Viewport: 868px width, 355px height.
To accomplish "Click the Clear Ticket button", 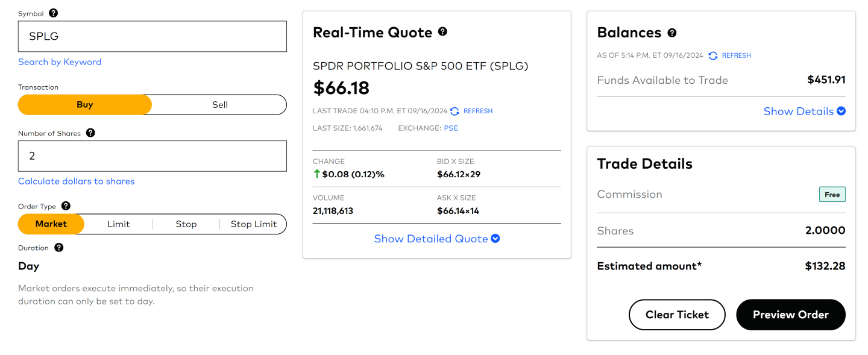I will [676, 315].
